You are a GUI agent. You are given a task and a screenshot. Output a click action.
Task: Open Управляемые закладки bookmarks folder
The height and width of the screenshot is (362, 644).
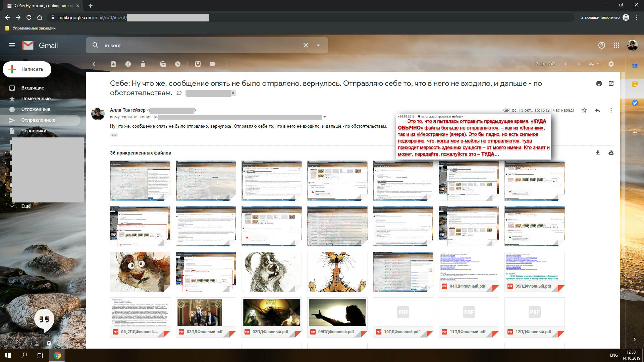coord(31,28)
